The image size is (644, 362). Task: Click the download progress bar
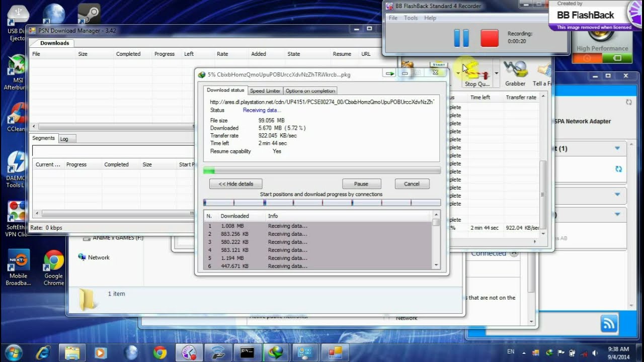[322, 171]
